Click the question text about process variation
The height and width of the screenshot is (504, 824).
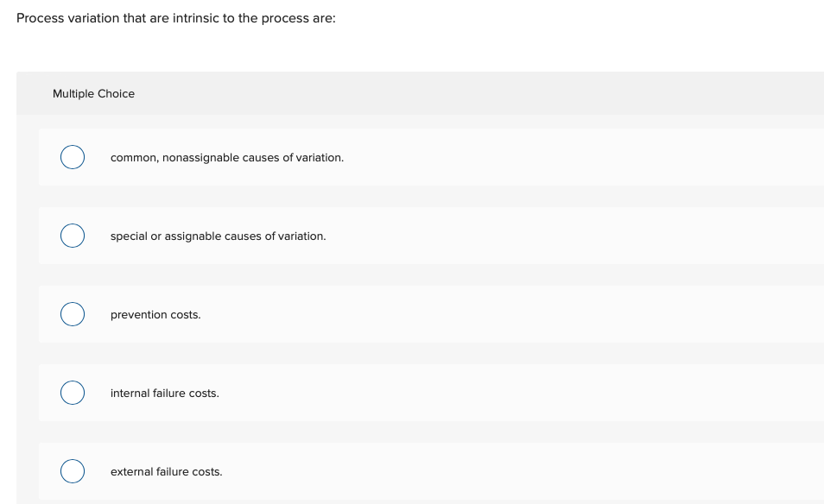(175, 18)
